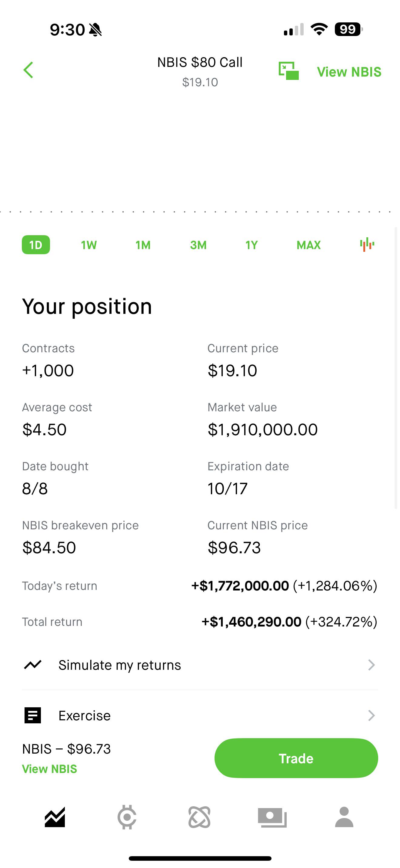
Task: Open the cash tab icon
Action: (x=272, y=817)
